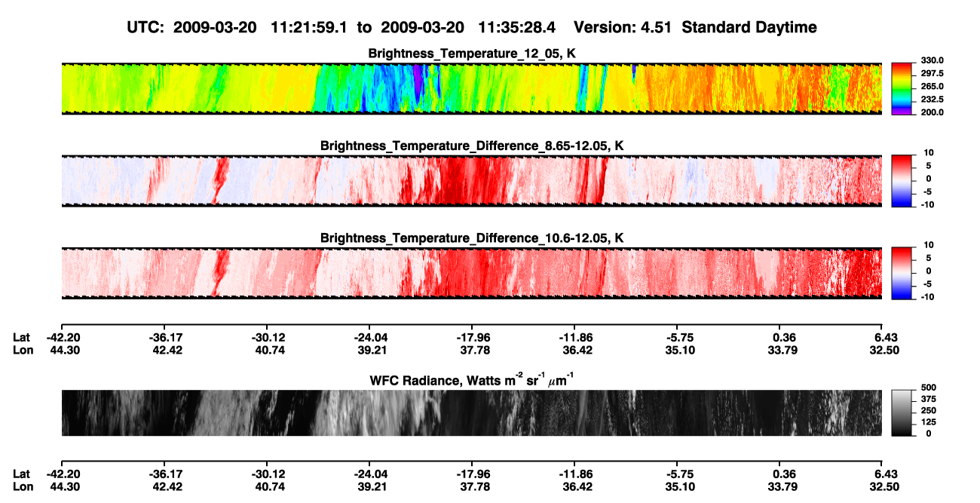
Task: Click latitude -17.96 on the axis below WFC panel
Action: coord(472,474)
